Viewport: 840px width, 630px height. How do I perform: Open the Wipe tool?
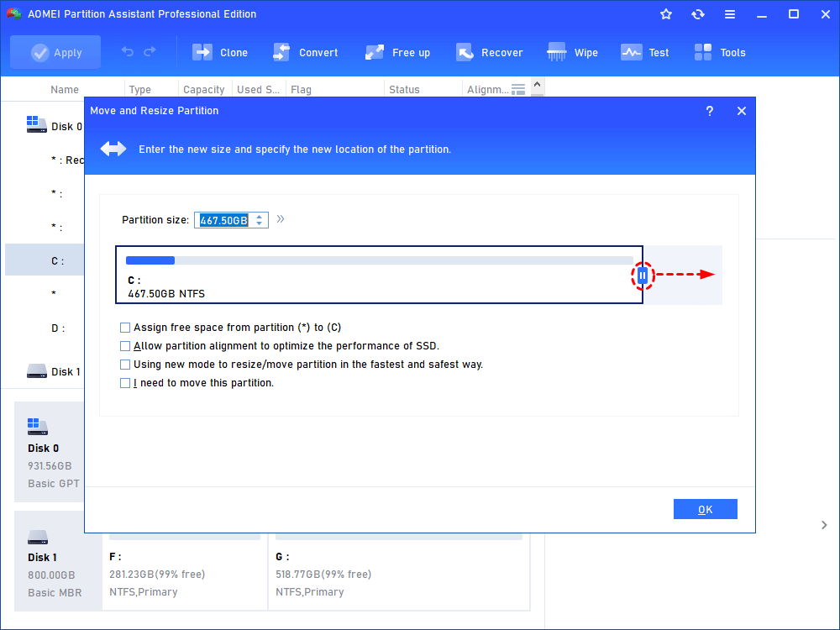[572, 52]
